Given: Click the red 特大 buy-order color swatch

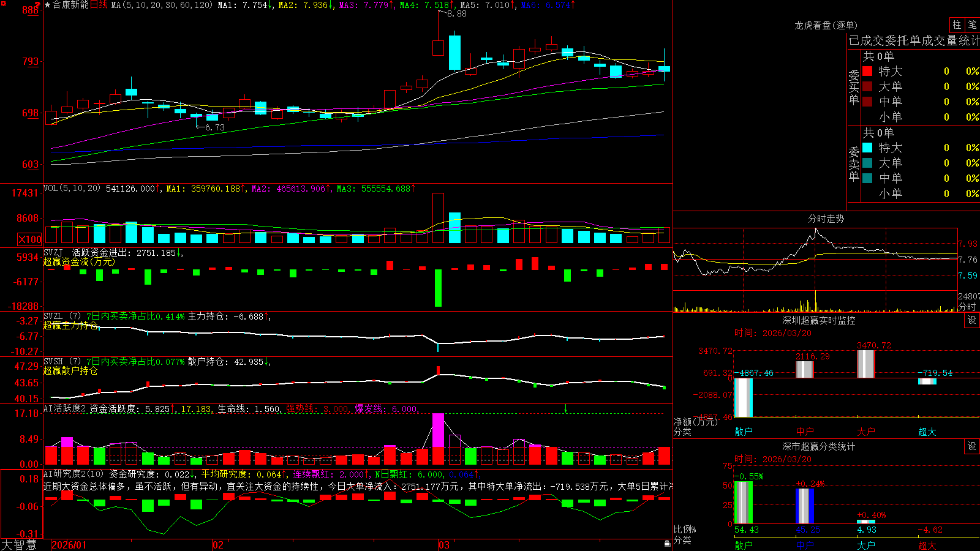Looking at the screenshot, I should tap(867, 71).
